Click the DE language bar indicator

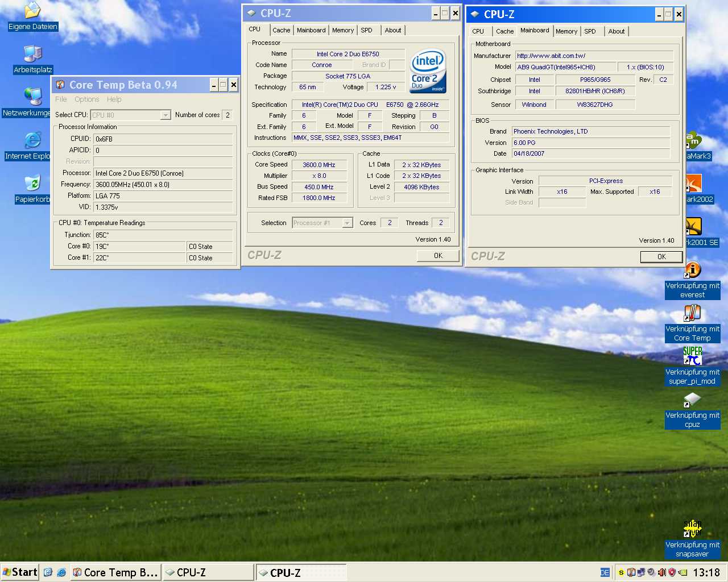pos(605,572)
